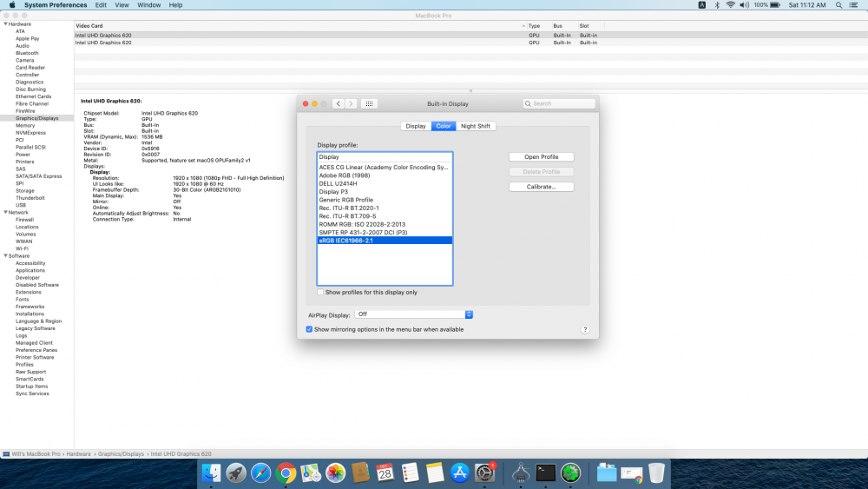Open System Preferences gear in Dock
Image resolution: width=868 pixels, height=489 pixels.
(485, 473)
